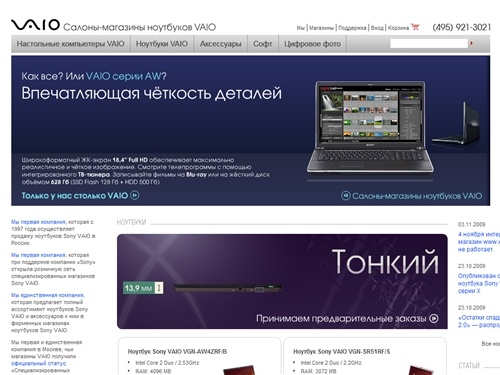Click the spec "RAM: 3072 MB"
Viewport: 500px width, 375px height.
(x=319, y=371)
